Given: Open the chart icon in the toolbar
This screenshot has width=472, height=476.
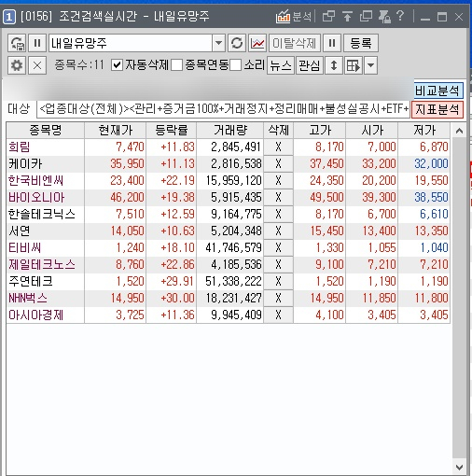Looking at the screenshot, I should click(x=257, y=43).
